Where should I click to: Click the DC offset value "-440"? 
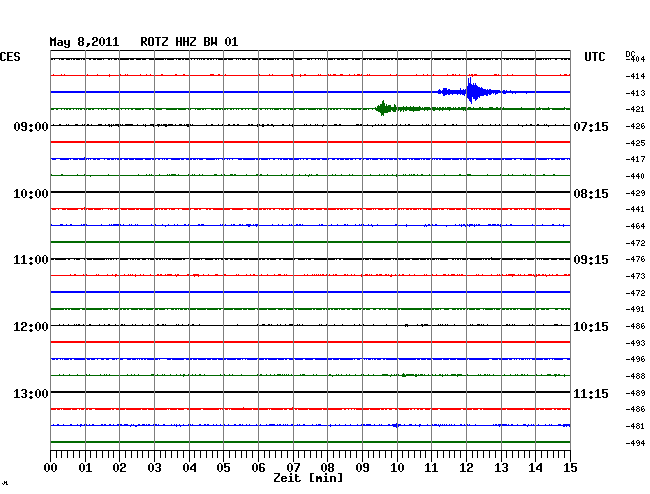[x=635, y=176]
